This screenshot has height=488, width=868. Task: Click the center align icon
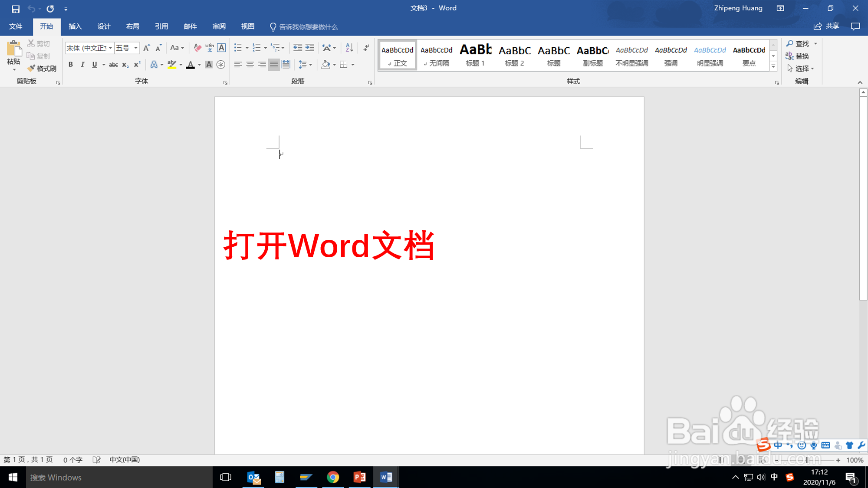coord(250,65)
